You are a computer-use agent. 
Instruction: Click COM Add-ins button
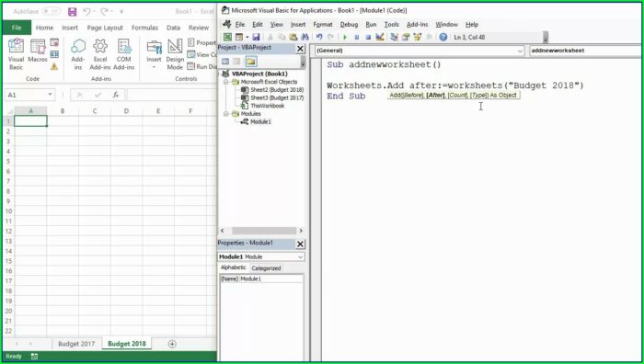point(123,54)
